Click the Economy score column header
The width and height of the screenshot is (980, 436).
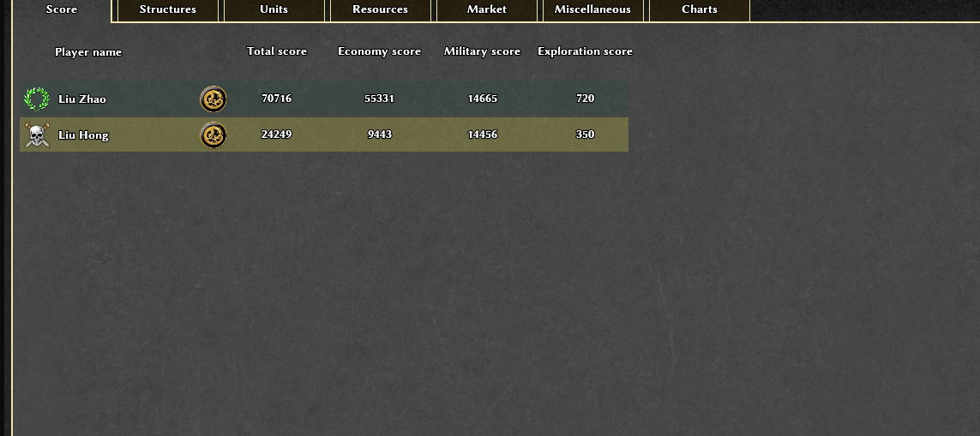click(x=379, y=51)
